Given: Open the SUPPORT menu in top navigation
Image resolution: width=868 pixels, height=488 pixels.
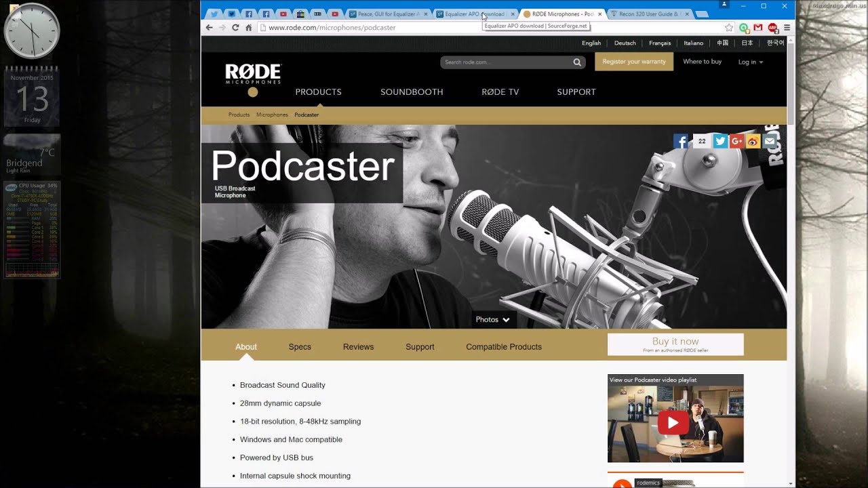Looking at the screenshot, I should click(576, 92).
